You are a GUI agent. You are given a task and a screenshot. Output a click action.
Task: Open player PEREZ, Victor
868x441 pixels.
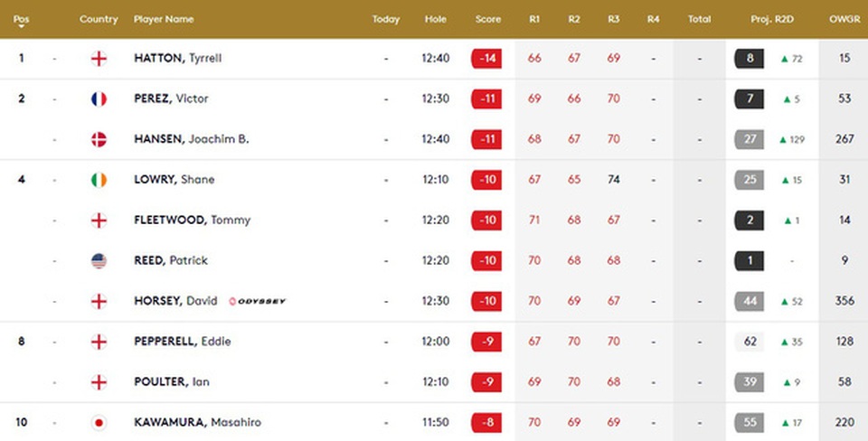tap(171, 99)
